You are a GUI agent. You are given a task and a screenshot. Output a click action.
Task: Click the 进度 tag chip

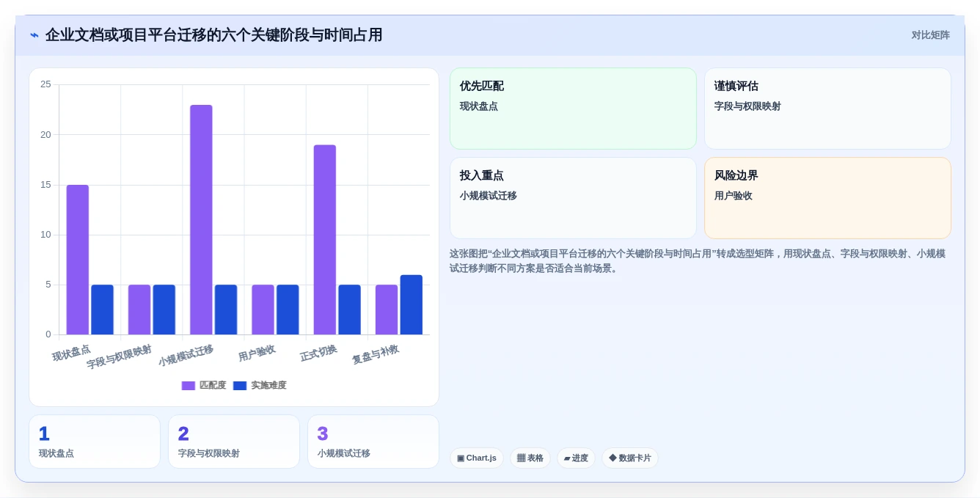tap(576, 458)
